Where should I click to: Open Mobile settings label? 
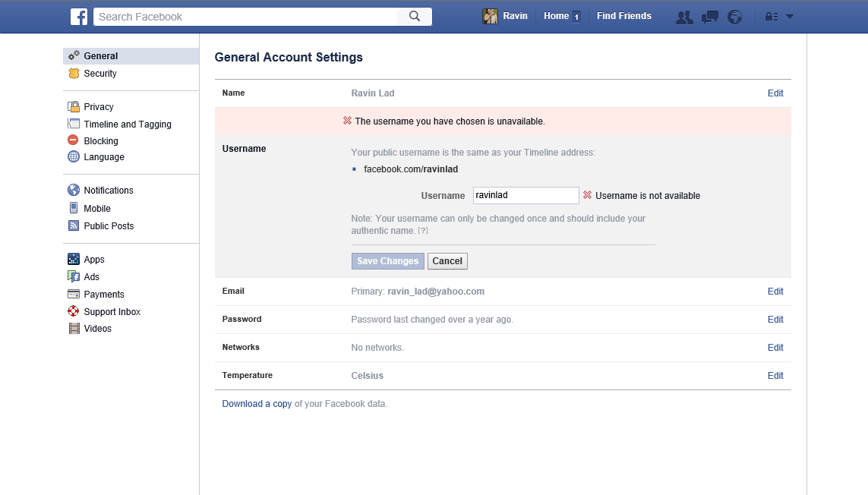tap(97, 208)
